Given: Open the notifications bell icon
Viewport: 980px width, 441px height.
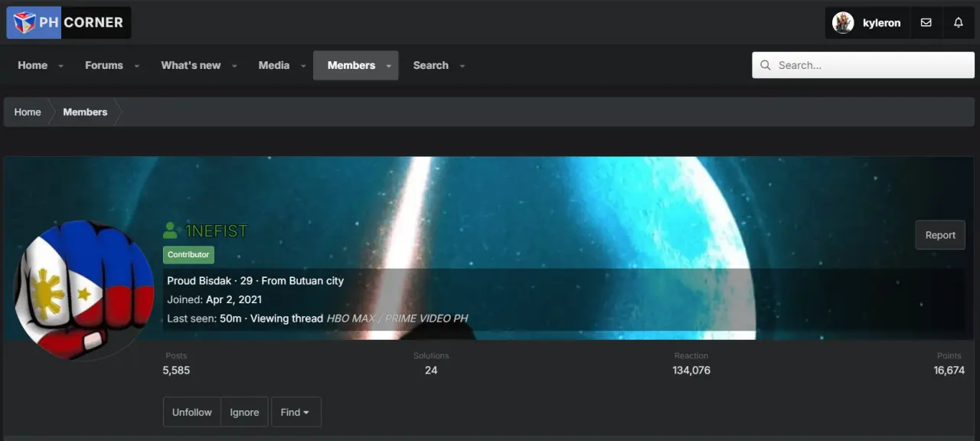Looking at the screenshot, I should [x=958, y=23].
